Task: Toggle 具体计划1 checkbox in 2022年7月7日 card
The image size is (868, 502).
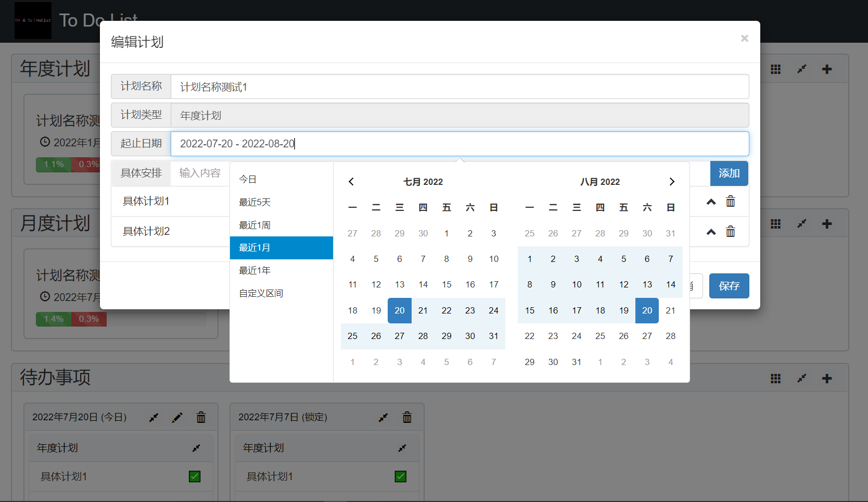Action: coord(401,476)
